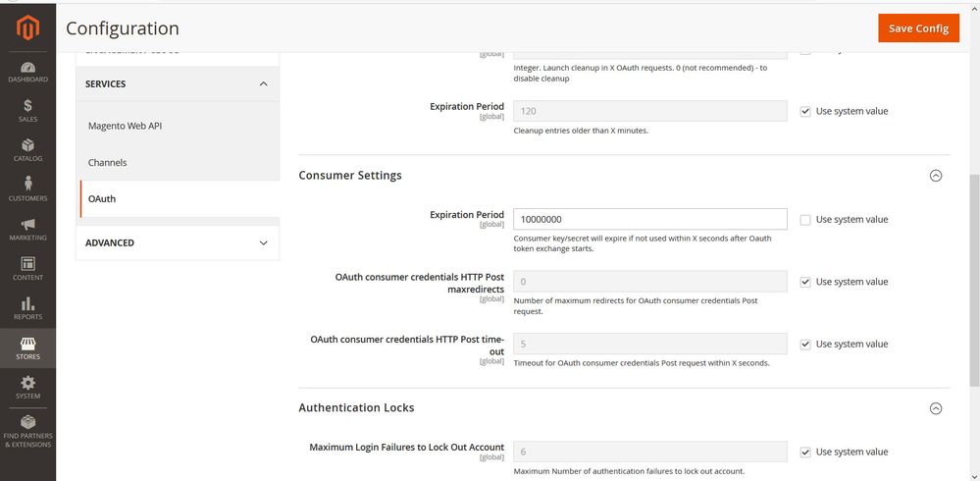Click the Magento logo icon
The width and height of the screenshot is (980, 481).
click(27, 29)
